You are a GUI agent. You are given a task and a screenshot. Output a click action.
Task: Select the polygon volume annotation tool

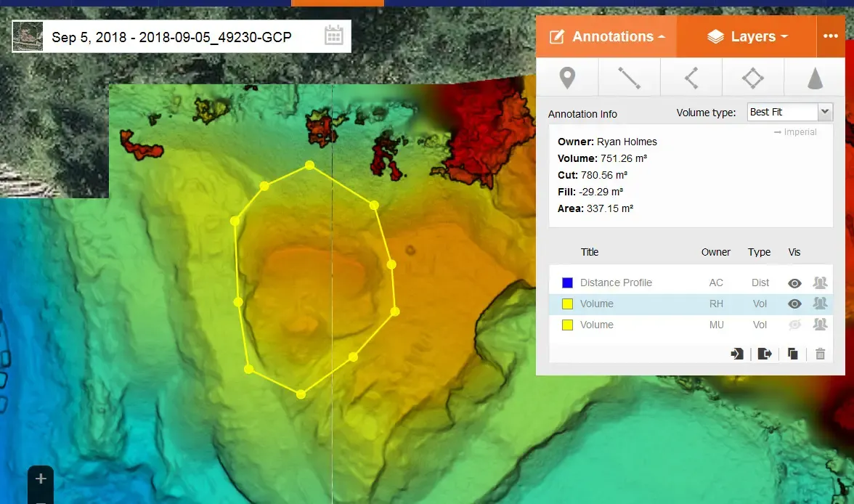click(x=752, y=76)
